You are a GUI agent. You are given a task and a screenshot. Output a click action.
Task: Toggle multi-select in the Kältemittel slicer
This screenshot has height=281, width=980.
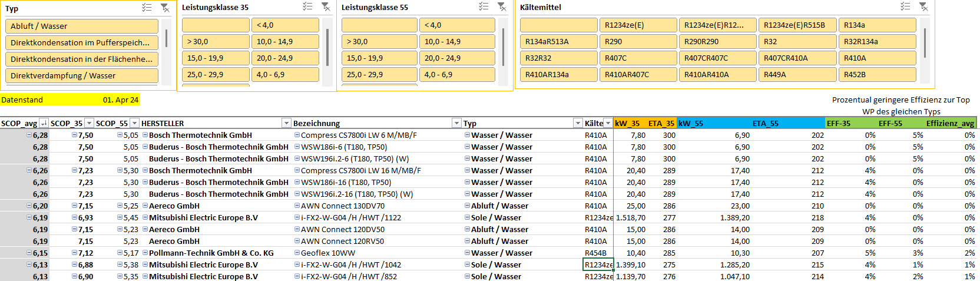click(x=905, y=6)
